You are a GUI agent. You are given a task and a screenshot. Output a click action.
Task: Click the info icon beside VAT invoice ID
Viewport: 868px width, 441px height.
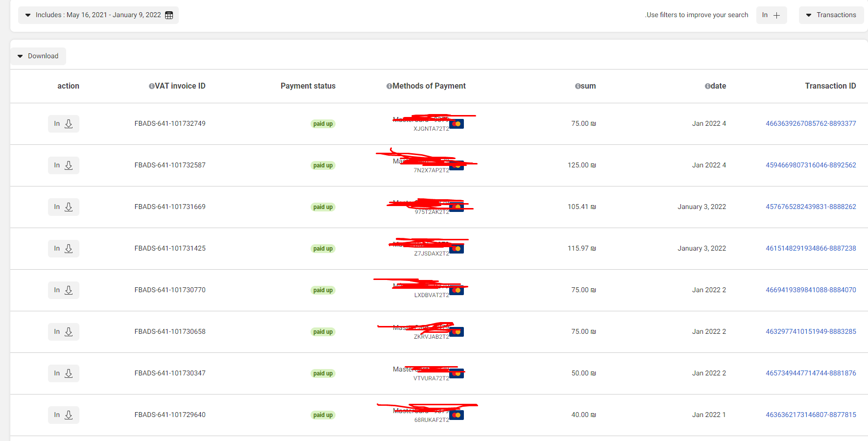(x=152, y=86)
